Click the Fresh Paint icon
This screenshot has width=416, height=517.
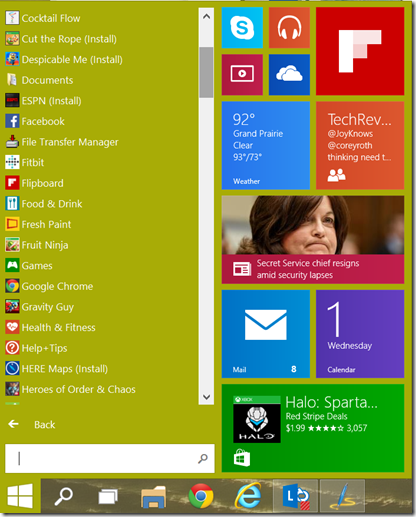tap(12, 224)
